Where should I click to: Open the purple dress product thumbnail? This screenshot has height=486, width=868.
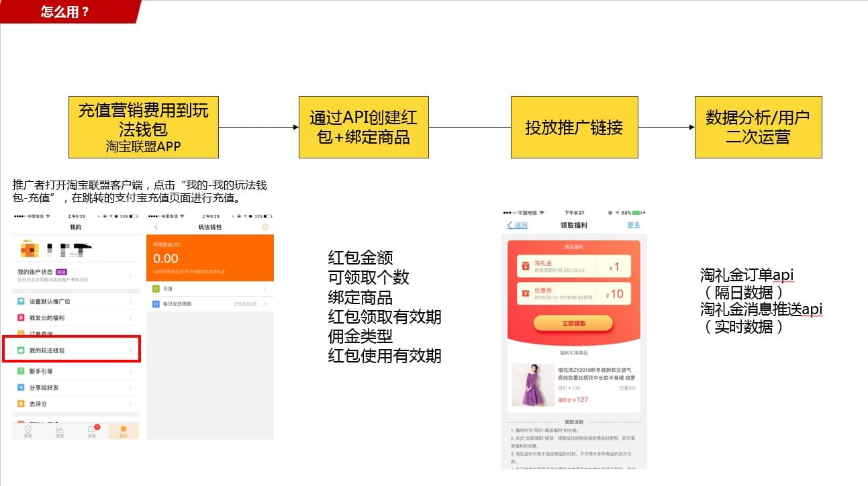532,385
